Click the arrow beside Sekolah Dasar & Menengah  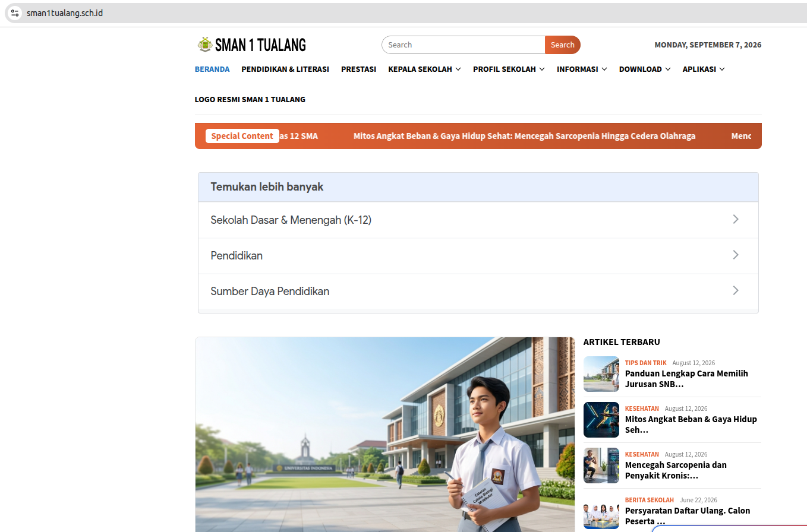[736, 219]
